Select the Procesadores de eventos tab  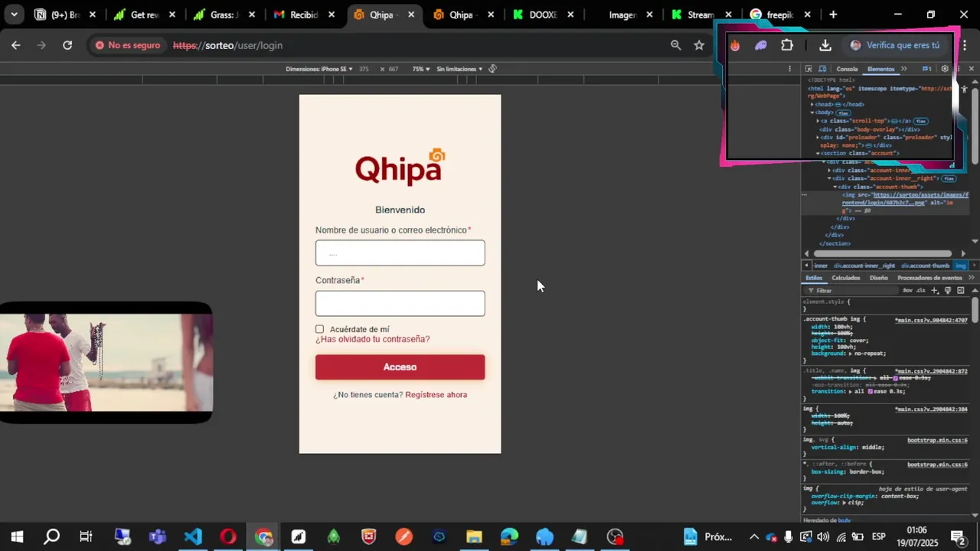pos(929,278)
